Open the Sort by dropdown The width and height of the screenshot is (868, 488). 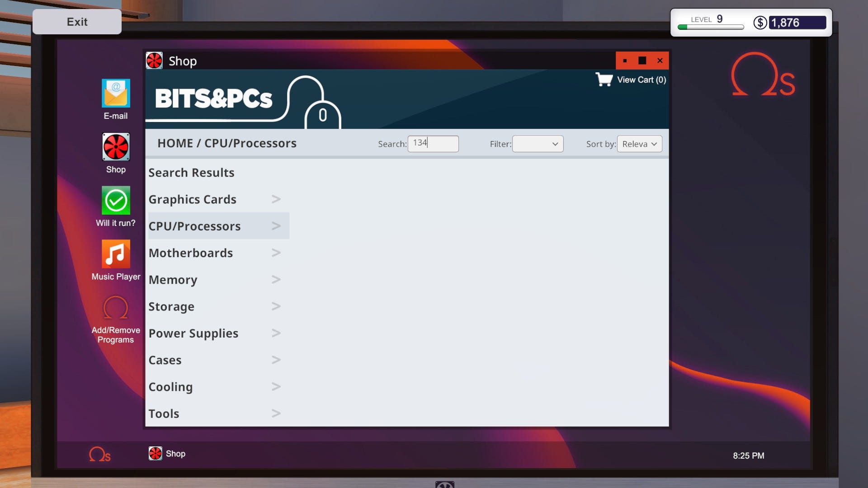tap(639, 144)
